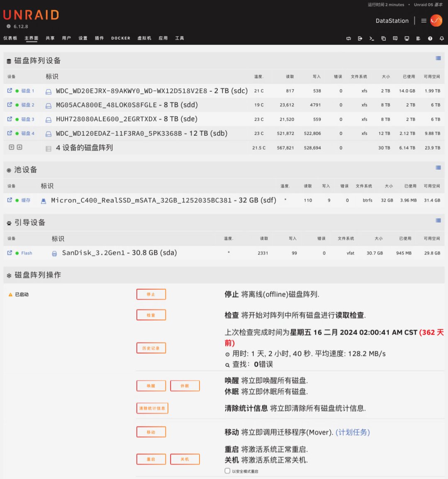Click the logout icon in the toolbar
Viewport: 448px width, 479px height.
pyautogui.click(x=360, y=39)
